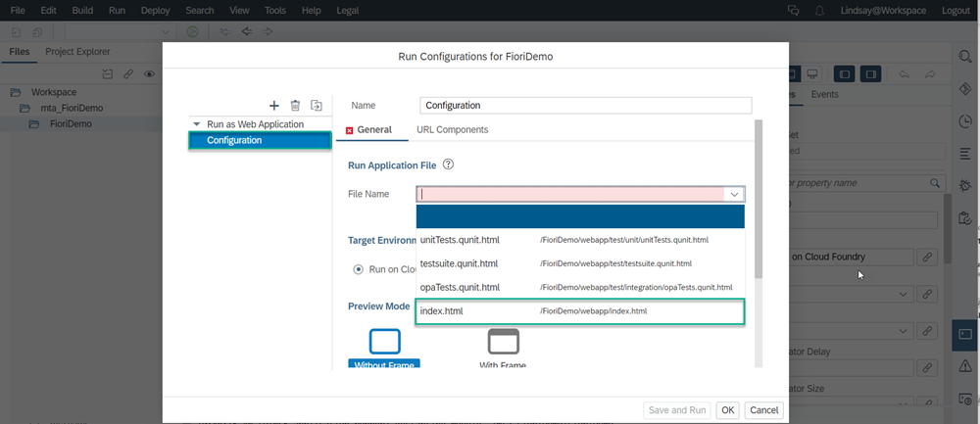This screenshot has height=424, width=980.
Task: Click the Name input field containing Configuration
Action: pyautogui.click(x=586, y=106)
